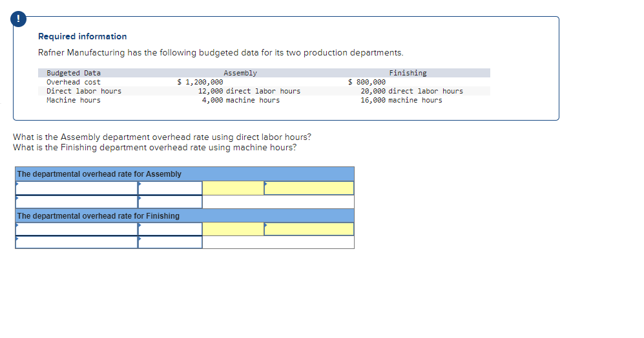The width and height of the screenshot is (644, 338).
Task: Click narrow yellow cell in Finishing first row
Action: tap(233, 229)
